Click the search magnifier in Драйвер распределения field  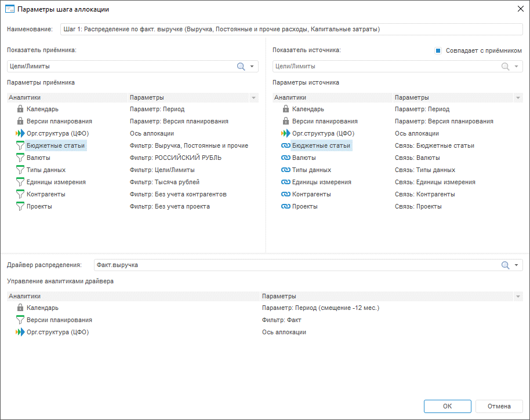pyautogui.click(x=505, y=265)
